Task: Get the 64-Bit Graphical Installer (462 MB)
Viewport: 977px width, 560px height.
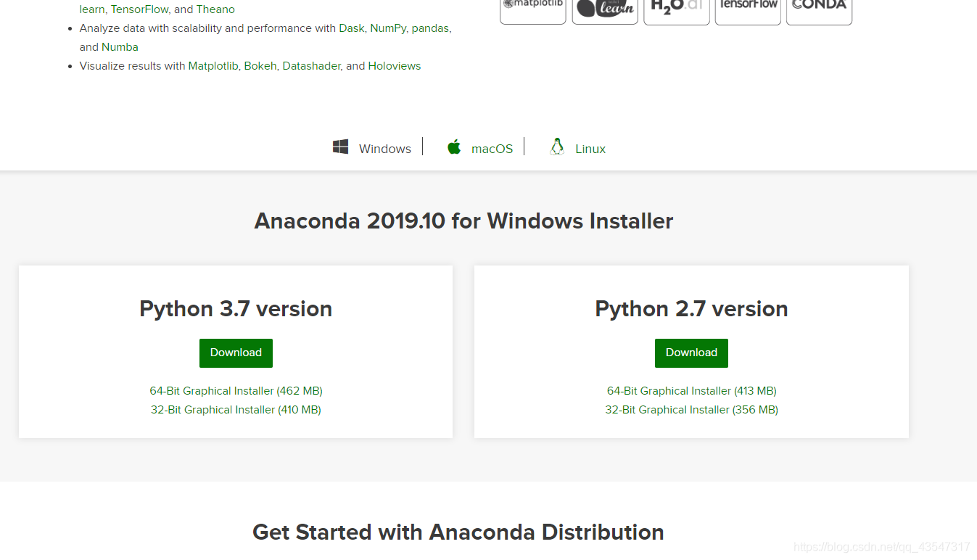Action: click(x=236, y=391)
